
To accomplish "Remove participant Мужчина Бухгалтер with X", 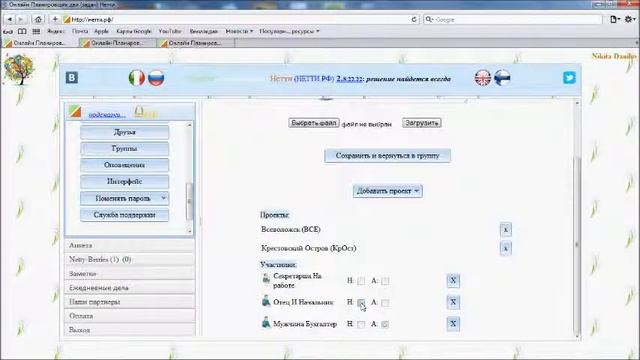I will [x=453, y=324].
